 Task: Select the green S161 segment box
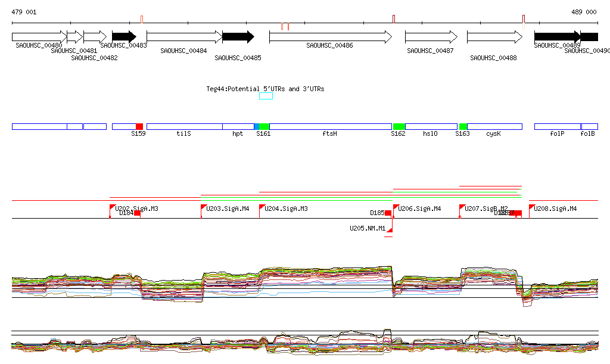(264, 126)
